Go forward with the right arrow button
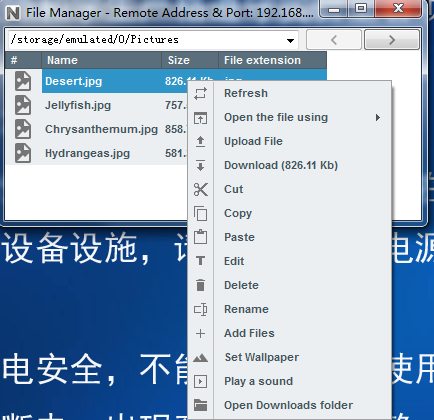This screenshot has width=434, height=420. (392, 40)
